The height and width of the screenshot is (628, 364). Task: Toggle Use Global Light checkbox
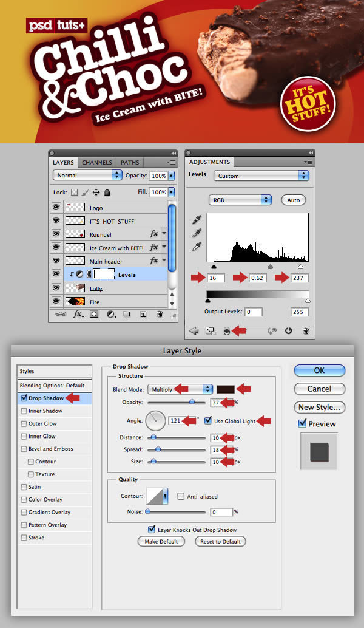click(208, 420)
